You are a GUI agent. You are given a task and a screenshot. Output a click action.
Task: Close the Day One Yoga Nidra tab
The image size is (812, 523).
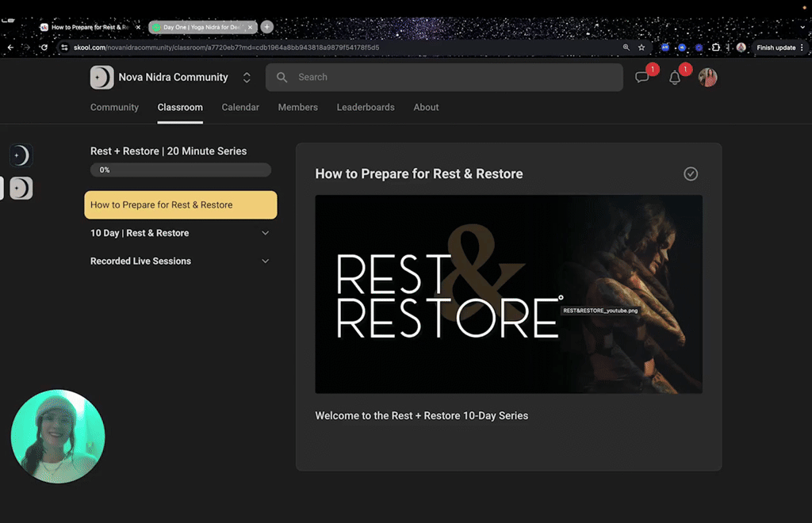click(x=250, y=27)
